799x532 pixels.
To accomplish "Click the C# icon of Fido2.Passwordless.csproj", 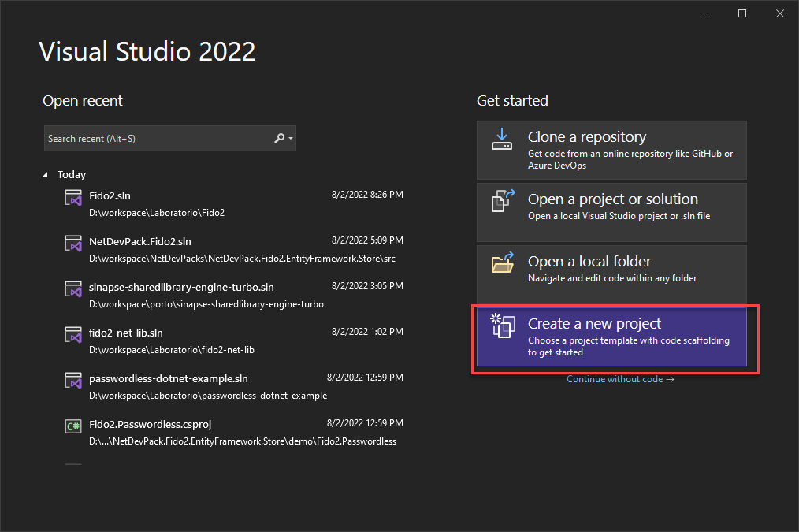I will [x=72, y=426].
